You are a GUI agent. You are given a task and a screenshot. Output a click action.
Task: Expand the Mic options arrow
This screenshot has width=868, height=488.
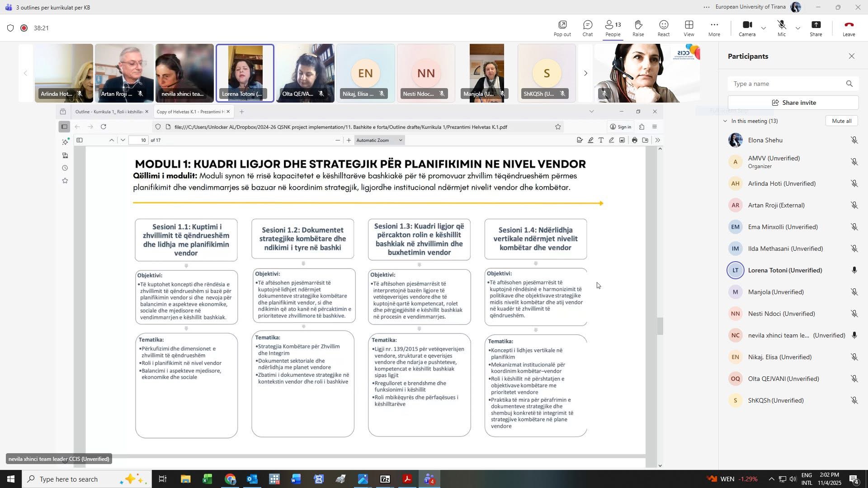tap(798, 28)
